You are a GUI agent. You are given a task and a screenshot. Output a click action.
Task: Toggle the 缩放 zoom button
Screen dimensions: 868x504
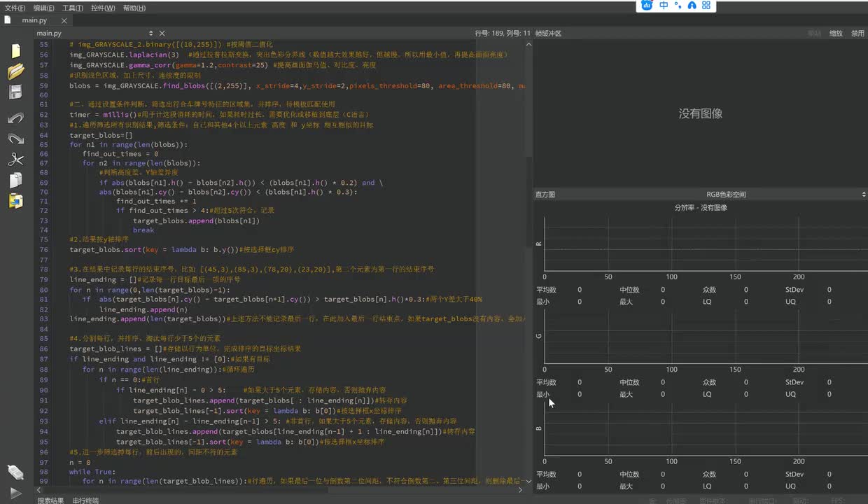[836, 34]
